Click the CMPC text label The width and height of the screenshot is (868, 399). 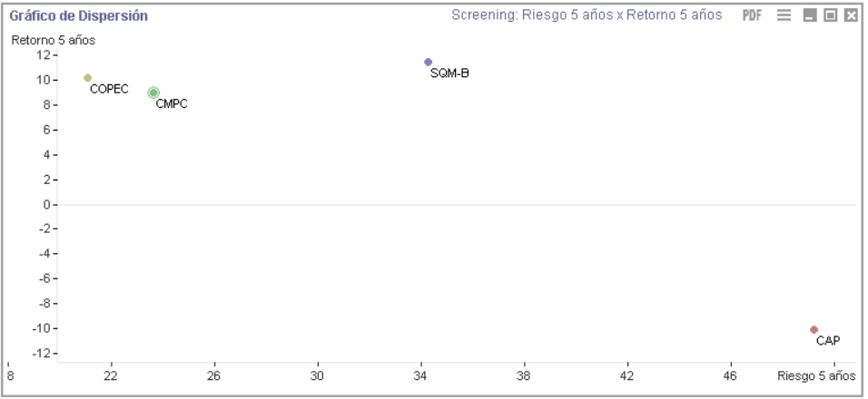coord(172,104)
